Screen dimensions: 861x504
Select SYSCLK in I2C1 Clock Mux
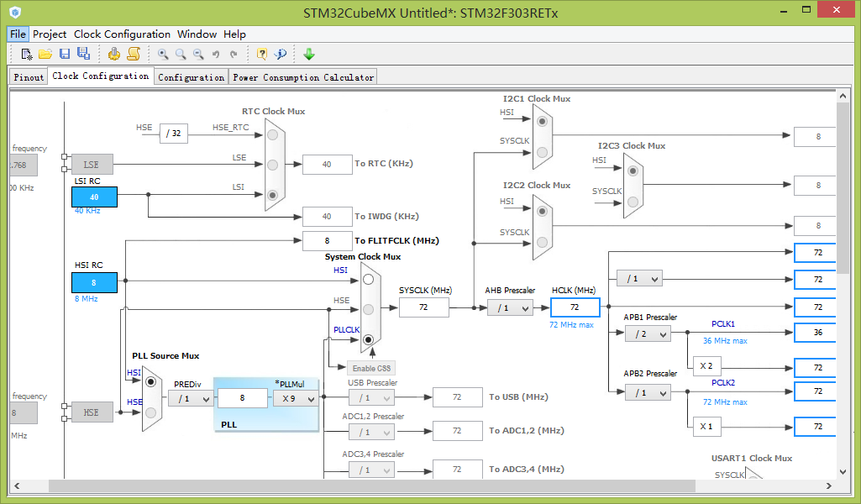pos(542,152)
